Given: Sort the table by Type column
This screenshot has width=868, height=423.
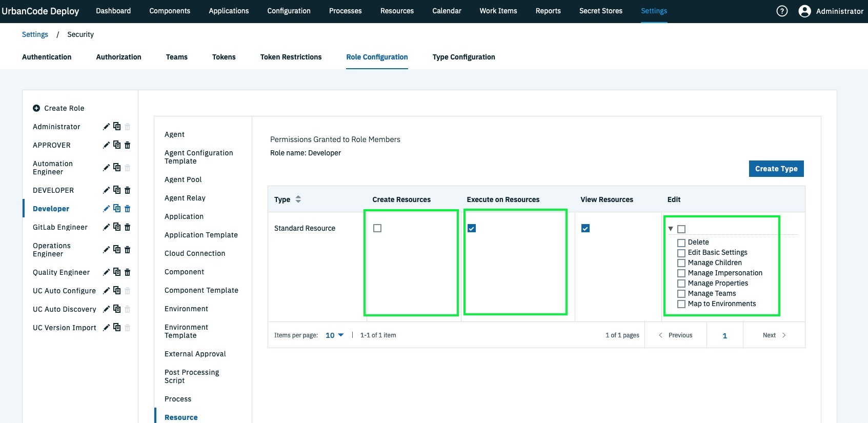Looking at the screenshot, I should (x=298, y=199).
